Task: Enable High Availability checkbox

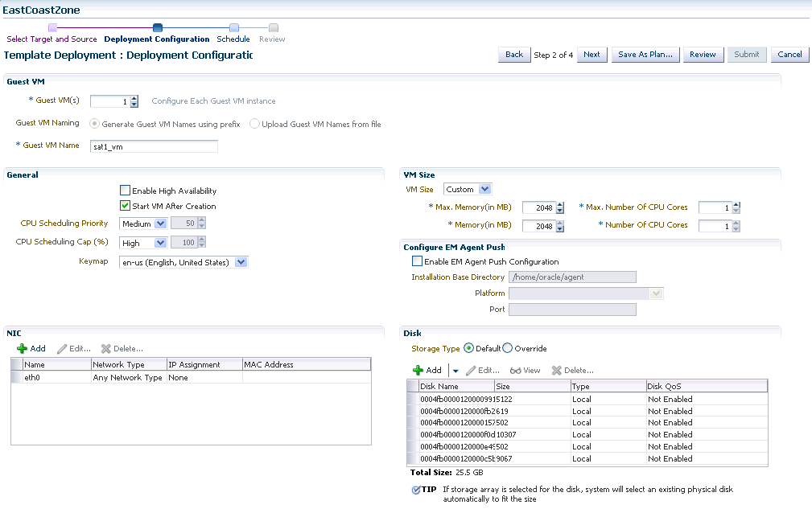Action: pyautogui.click(x=125, y=191)
